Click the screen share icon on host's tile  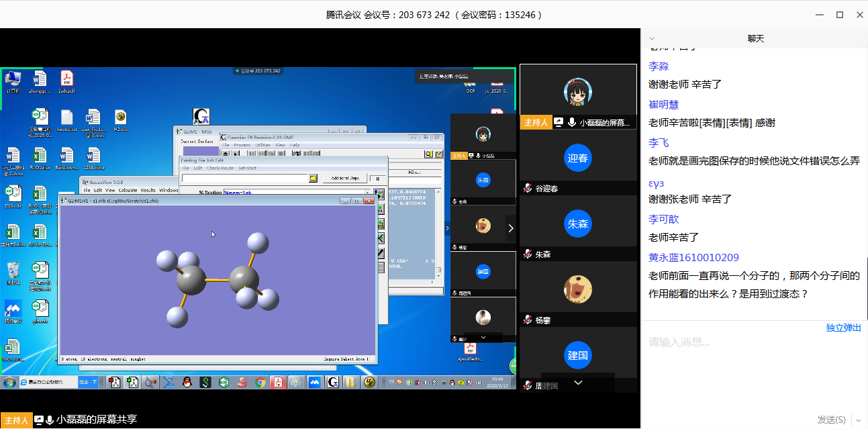559,122
